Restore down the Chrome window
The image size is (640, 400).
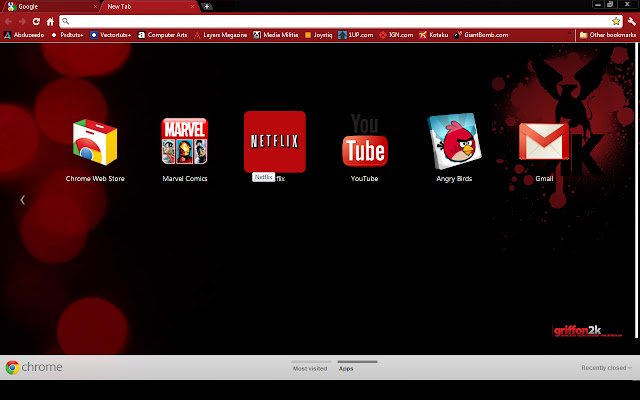coord(610,4)
